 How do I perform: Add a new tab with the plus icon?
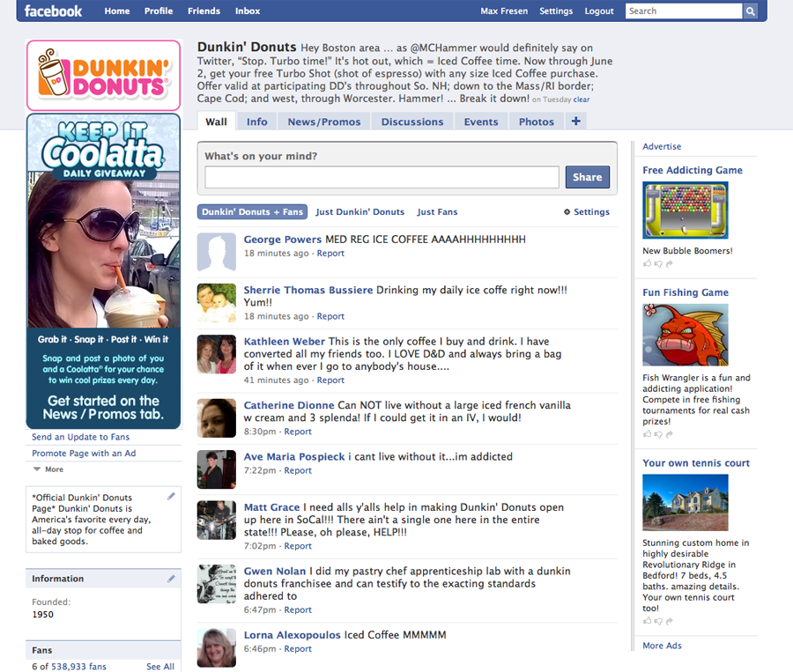(x=575, y=121)
